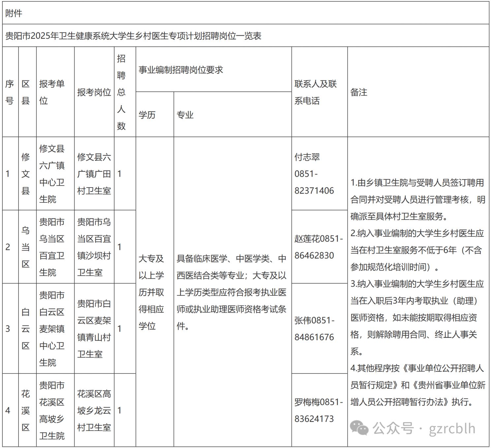Click the post cell '贵阳市乌当区百宜镇沙坝村卫生室'

click(x=94, y=247)
